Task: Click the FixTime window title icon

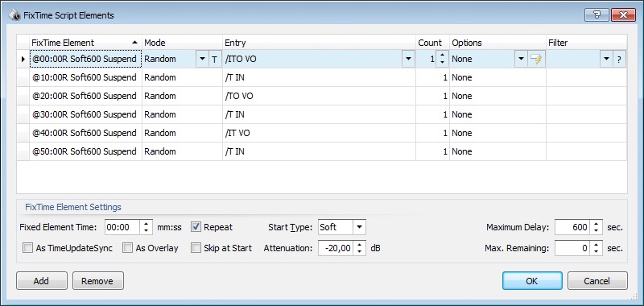Action: point(14,15)
